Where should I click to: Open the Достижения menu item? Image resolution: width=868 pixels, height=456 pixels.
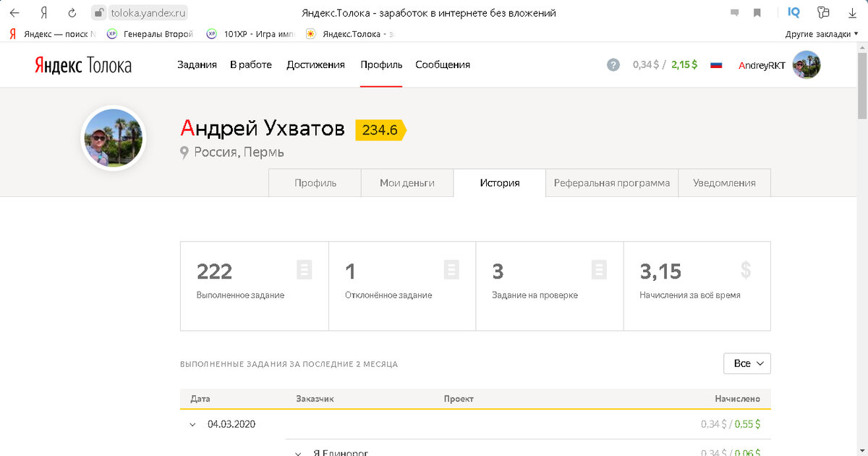click(x=315, y=64)
